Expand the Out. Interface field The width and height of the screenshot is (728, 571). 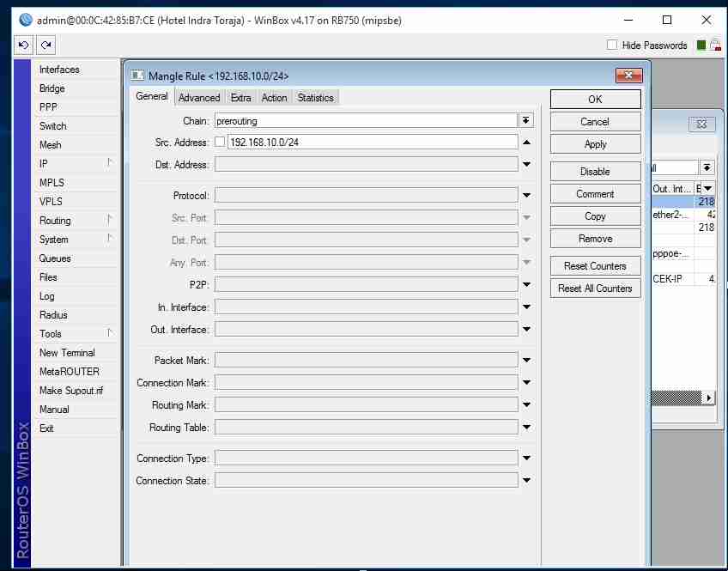pos(526,329)
